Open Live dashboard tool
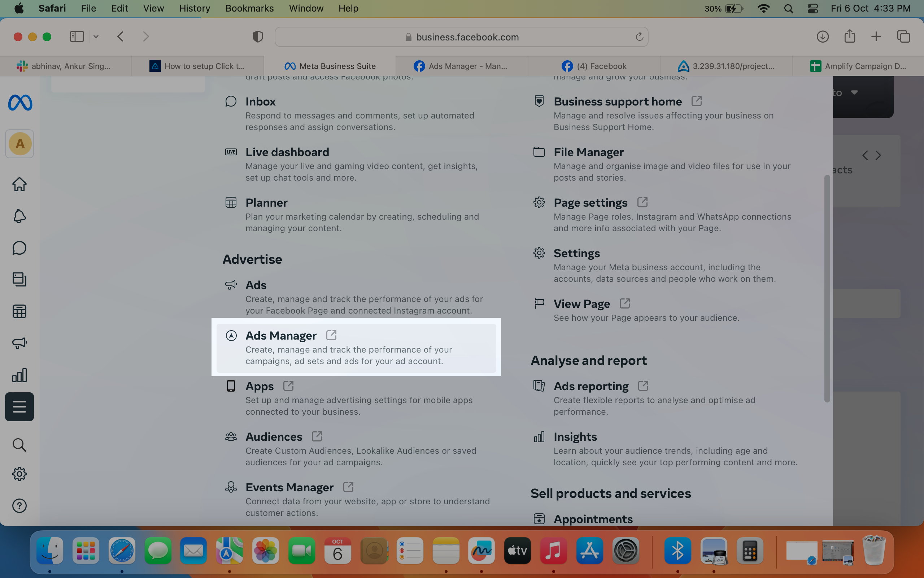This screenshot has width=924, height=578. click(356, 164)
